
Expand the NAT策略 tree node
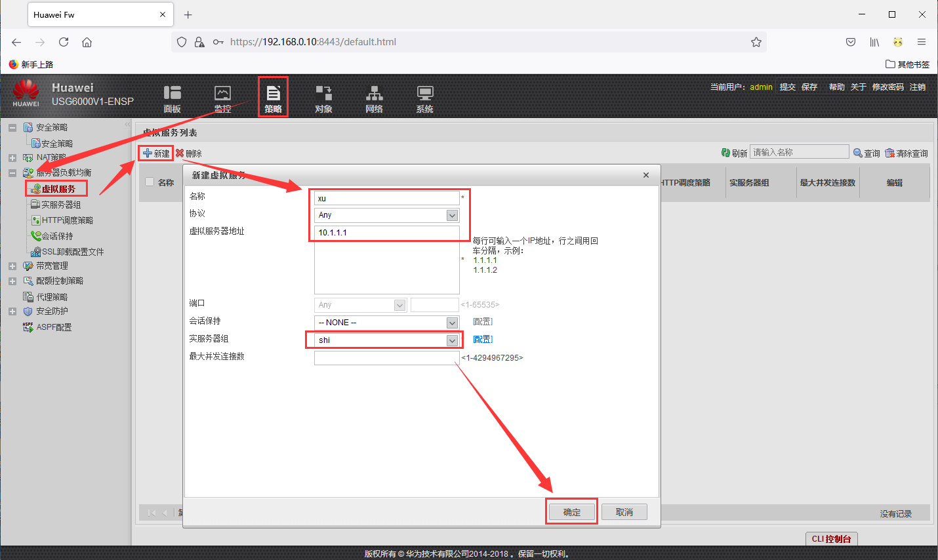(11, 157)
